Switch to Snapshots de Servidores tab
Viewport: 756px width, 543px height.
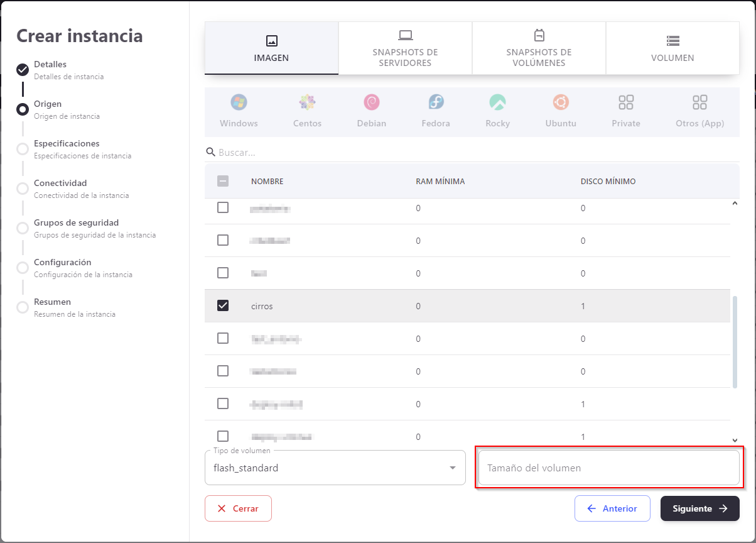point(405,48)
